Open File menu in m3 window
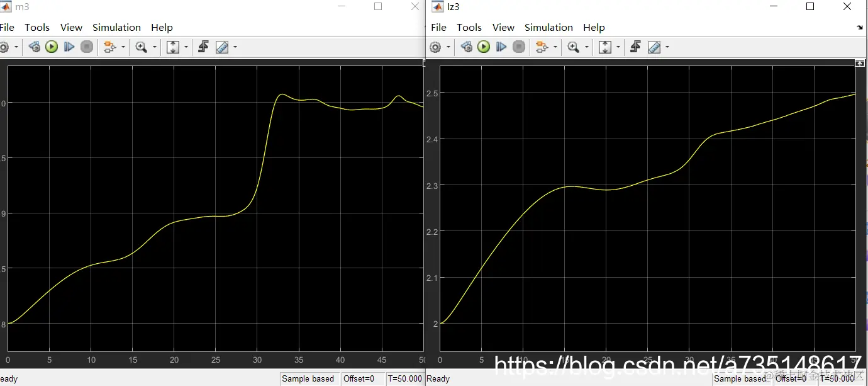Screen dimensions: 868x386 click(x=7, y=28)
